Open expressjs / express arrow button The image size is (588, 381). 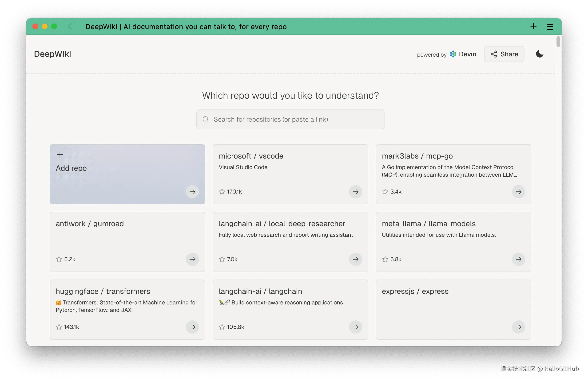(x=518, y=327)
